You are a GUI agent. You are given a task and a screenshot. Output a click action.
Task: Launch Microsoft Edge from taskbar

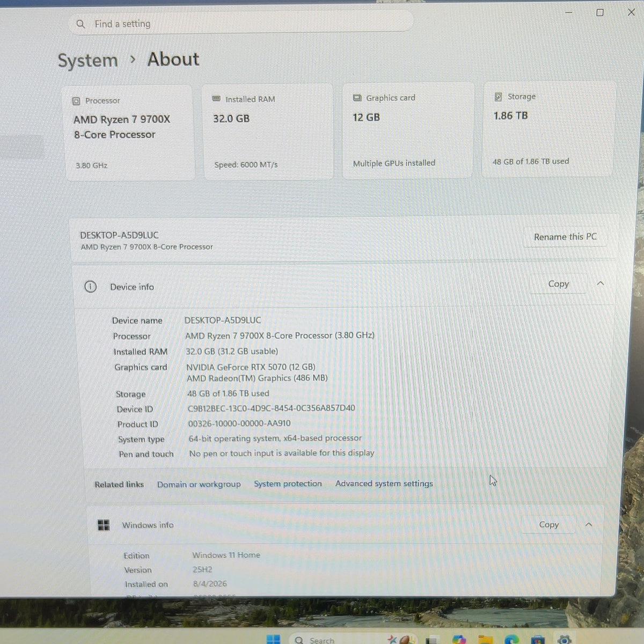(x=511, y=640)
